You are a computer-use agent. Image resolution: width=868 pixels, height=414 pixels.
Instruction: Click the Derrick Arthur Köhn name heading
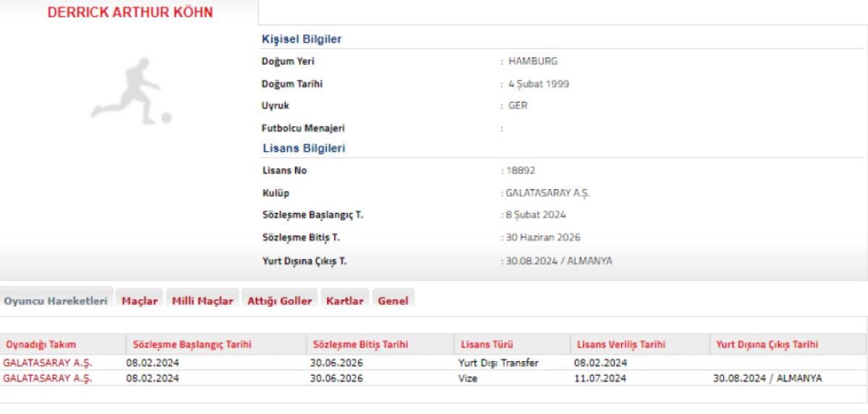click(x=130, y=13)
